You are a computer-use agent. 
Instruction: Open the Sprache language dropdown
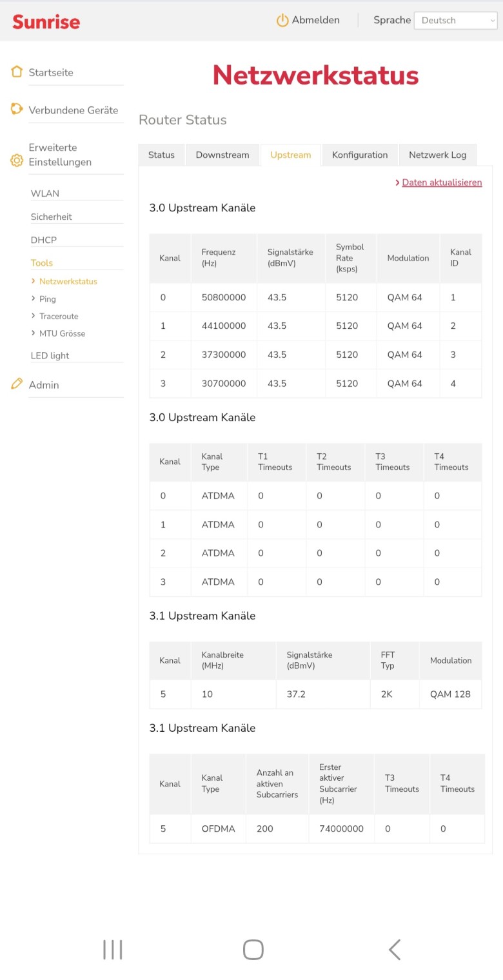click(x=455, y=21)
